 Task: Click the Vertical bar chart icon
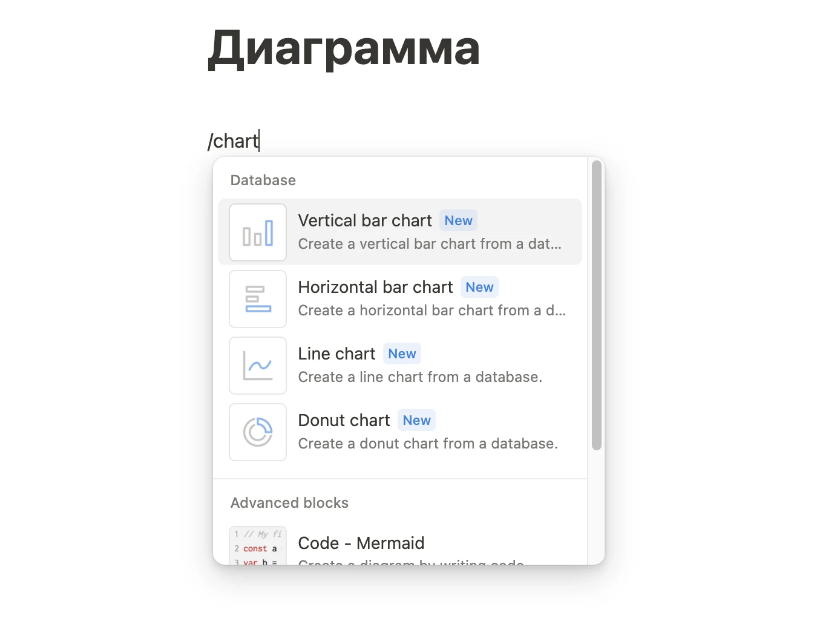tap(258, 232)
